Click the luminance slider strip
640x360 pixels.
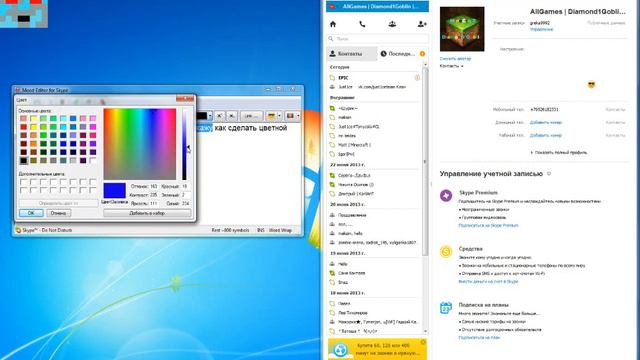(184, 144)
